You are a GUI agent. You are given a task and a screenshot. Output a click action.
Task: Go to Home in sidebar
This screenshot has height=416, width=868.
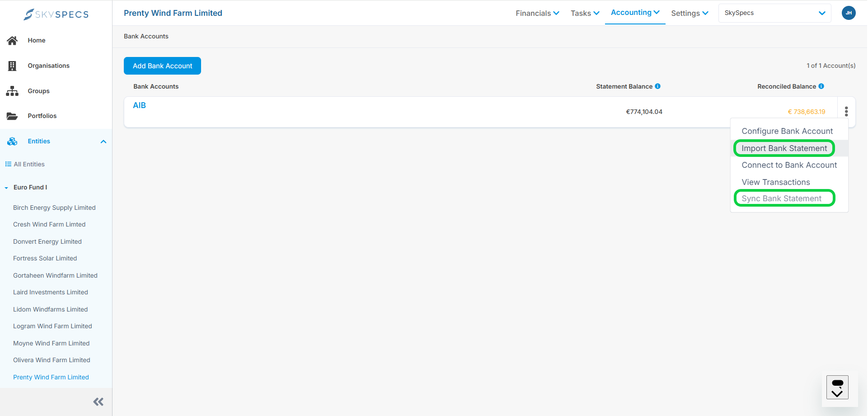point(37,40)
